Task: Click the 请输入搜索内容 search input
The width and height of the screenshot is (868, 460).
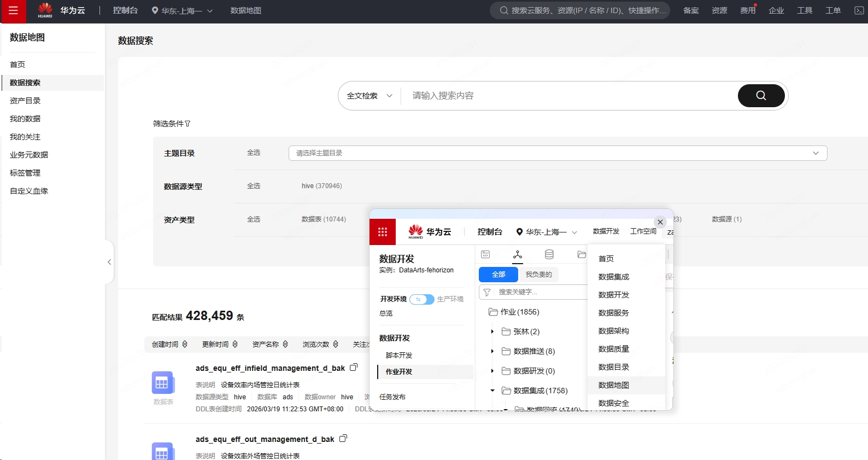Action: click(x=568, y=96)
